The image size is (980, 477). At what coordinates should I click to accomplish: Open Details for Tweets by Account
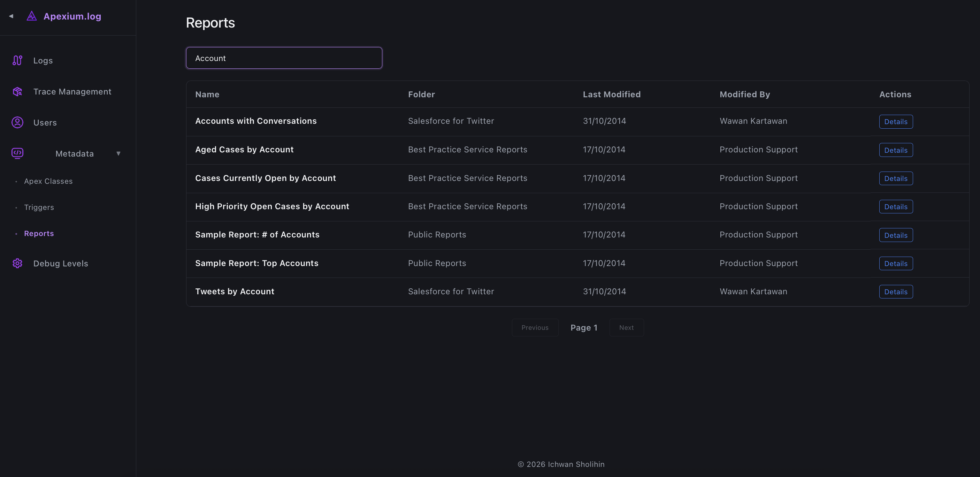click(896, 291)
